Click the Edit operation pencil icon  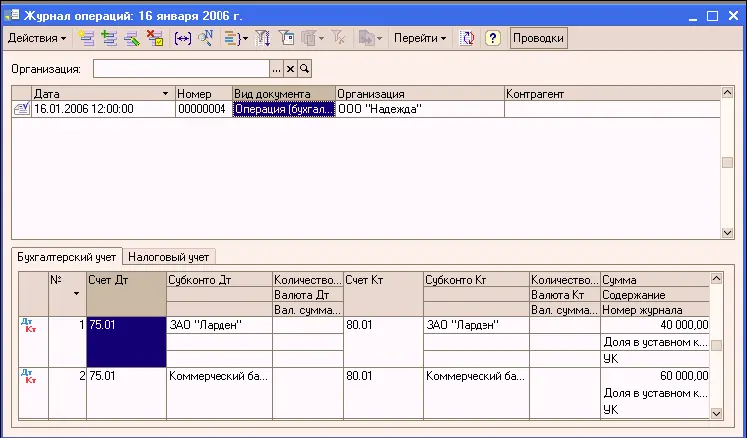pyautogui.click(x=131, y=38)
